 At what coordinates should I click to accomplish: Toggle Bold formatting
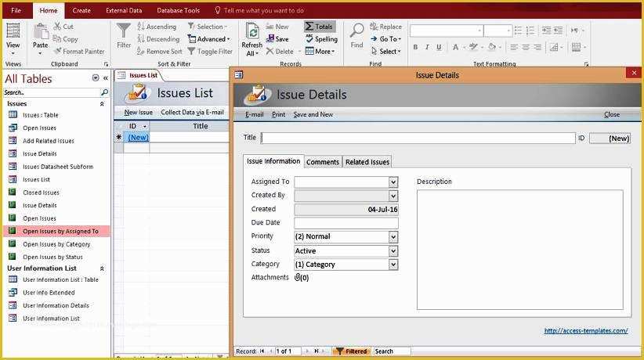[x=415, y=47]
